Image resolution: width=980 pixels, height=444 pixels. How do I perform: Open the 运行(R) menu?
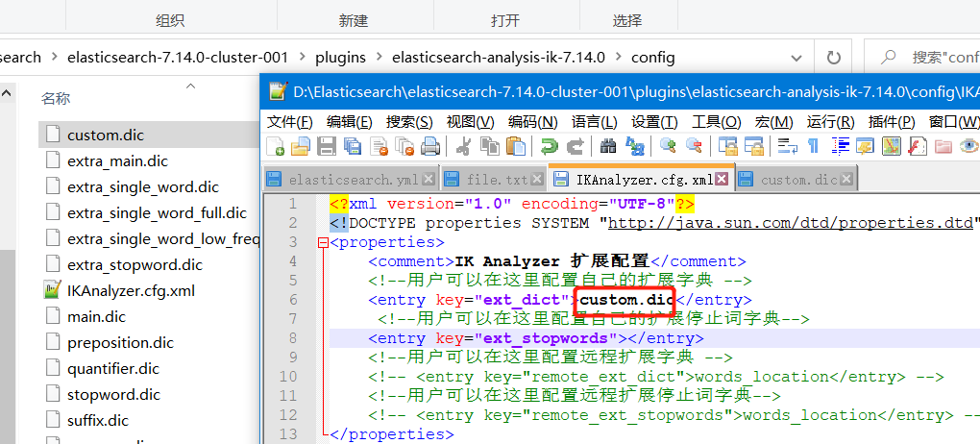pyautogui.click(x=831, y=122)
